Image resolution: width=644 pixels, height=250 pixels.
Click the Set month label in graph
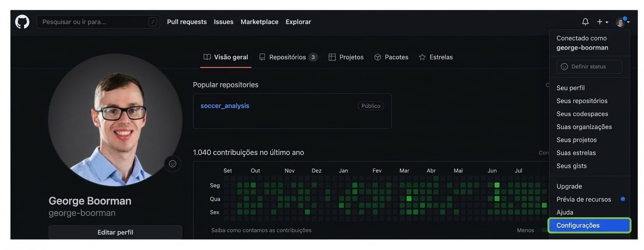click(x=228, y=171)
